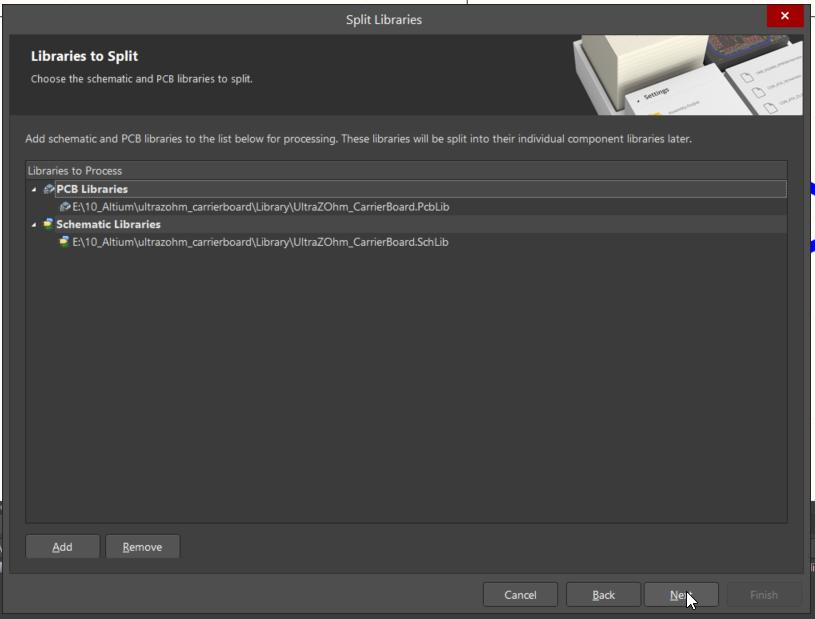Close the Split Libraries dialog
815x619 pixels.
coord(785,16)
